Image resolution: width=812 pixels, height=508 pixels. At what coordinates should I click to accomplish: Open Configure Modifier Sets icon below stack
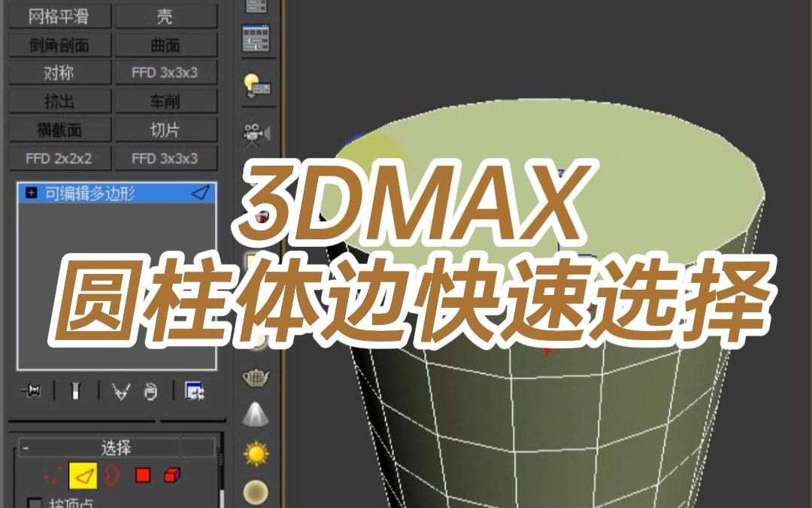[192, 390]
